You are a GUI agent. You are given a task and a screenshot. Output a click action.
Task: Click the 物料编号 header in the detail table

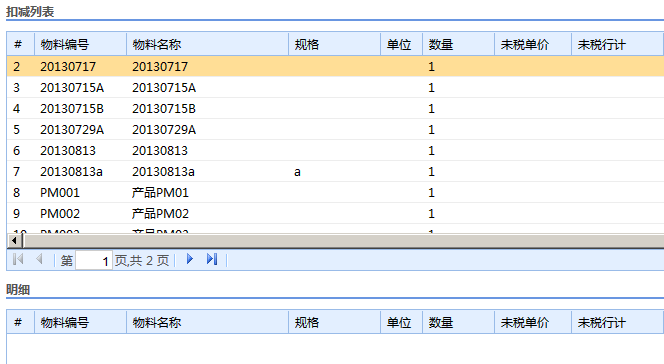coord(80,323)
